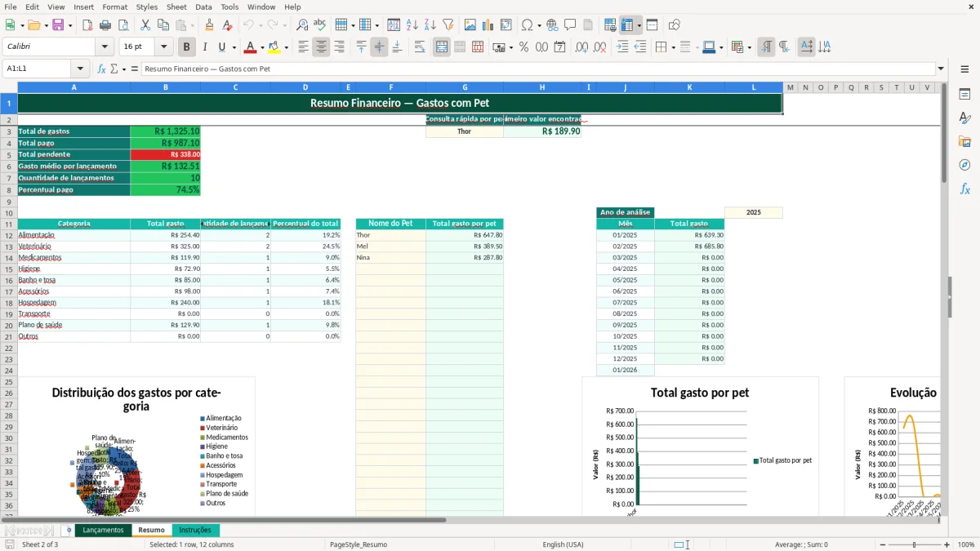Image resolution: width=980 pixels, height=551 pixels.
Task: Select the Clone Formatting paintbrush
Action: point(209,25)
